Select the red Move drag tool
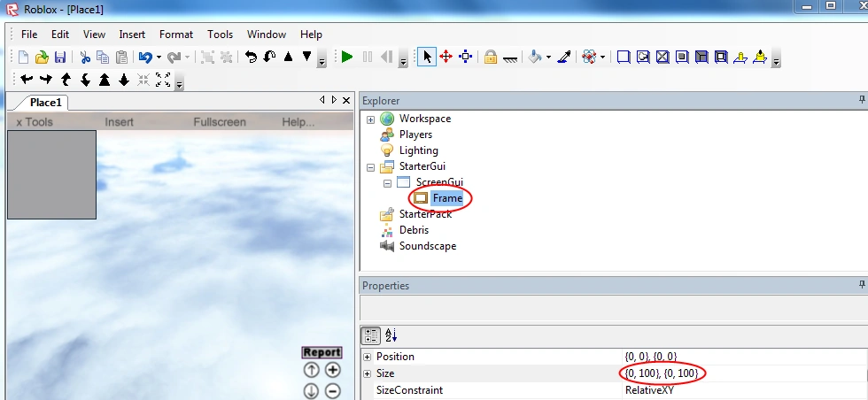Viewport: 868px width, 400px height. click(446, 57)
